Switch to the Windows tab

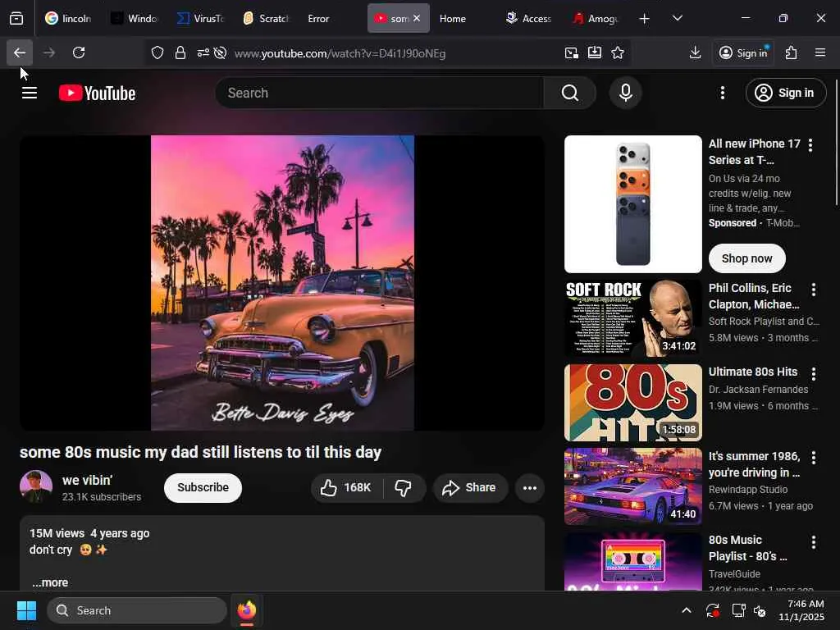coord(135,18)
